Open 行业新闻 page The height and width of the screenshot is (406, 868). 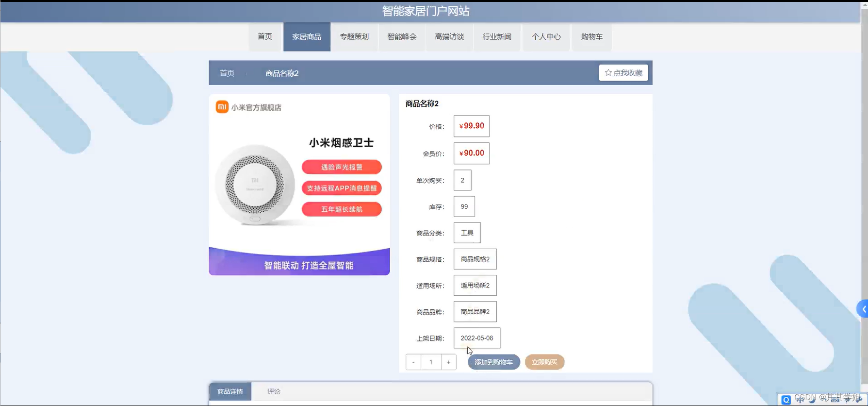point(497,37)
